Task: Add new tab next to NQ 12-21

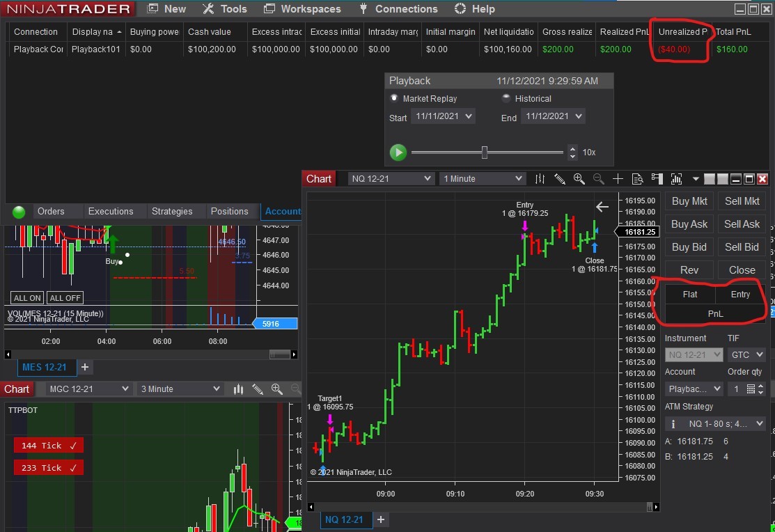Action: 381,519
